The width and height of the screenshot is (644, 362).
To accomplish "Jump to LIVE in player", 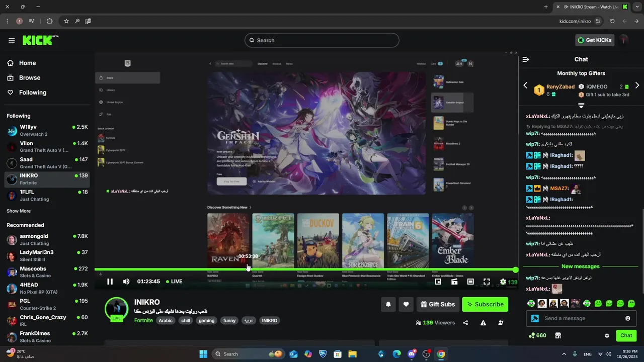I will tap(174, 282).
